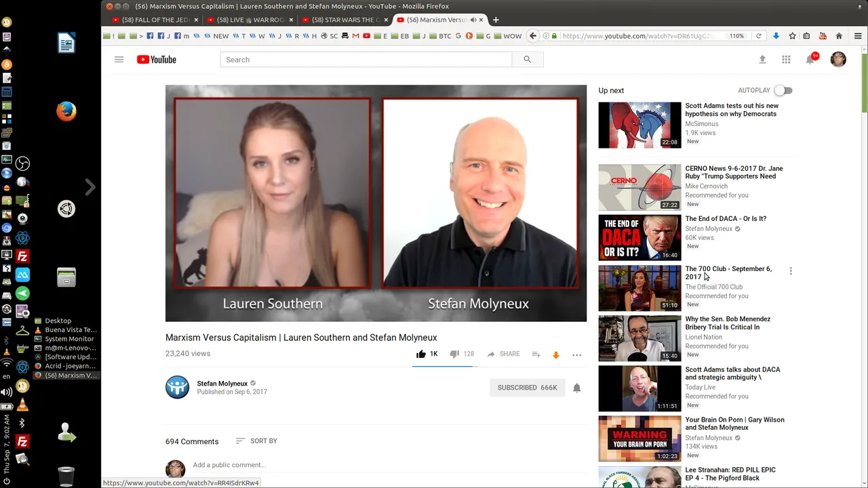The height and width of the screenshot is (488, 868).
Task: Open the BTC bookmarks folder
Action: pos(440,36)
